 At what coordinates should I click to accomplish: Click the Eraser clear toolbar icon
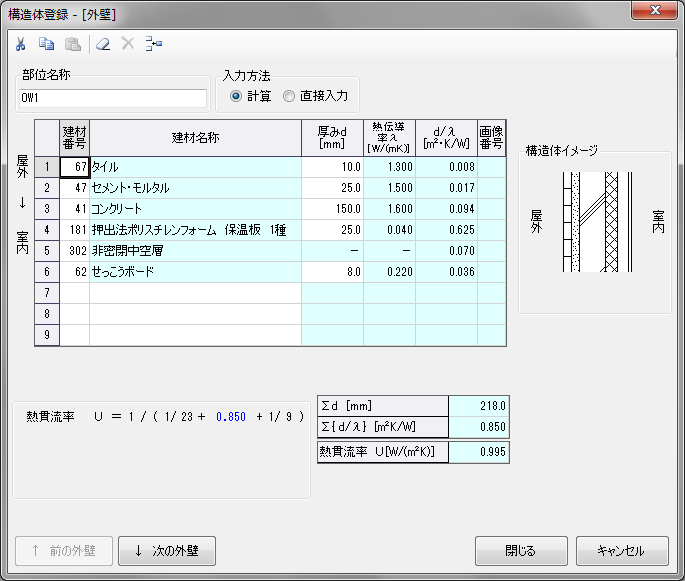point(102,44)
